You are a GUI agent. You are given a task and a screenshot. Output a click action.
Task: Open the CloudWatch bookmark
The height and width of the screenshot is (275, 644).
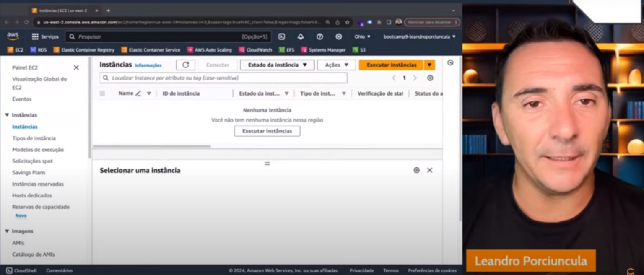(256, 49)
